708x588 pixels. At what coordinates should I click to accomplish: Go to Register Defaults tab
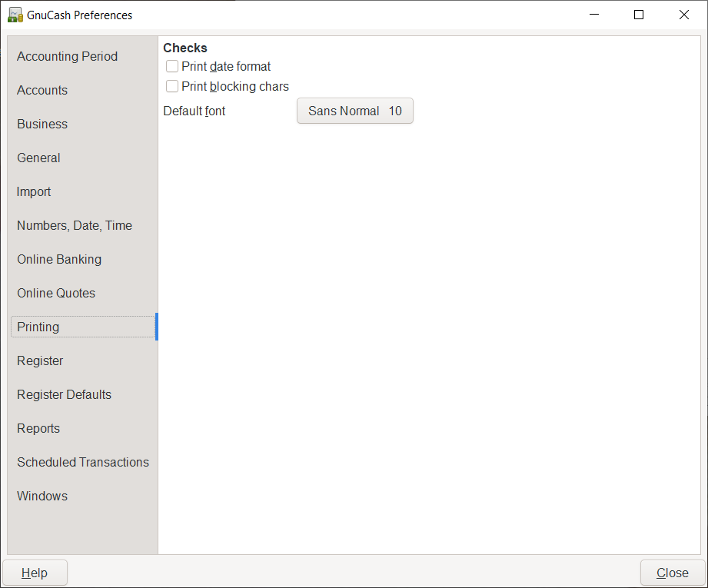tap(64, 394)
